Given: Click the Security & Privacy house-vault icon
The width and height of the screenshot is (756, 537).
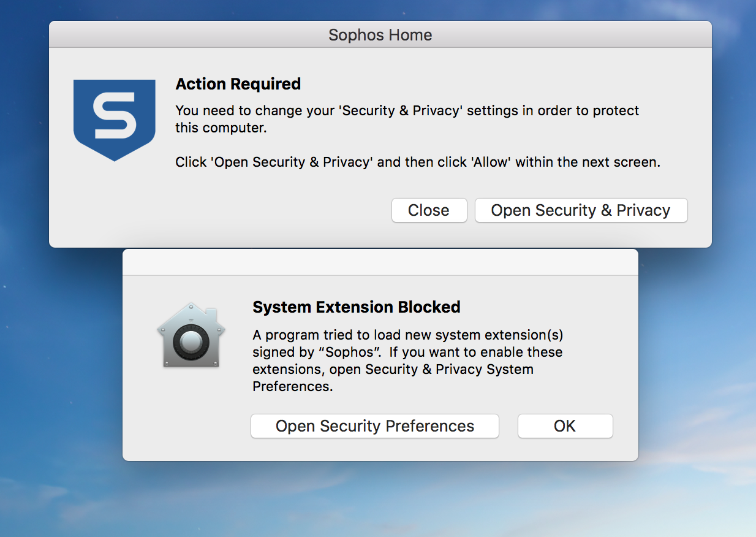Looking at the screenshot, I should (x=191, y=335).
